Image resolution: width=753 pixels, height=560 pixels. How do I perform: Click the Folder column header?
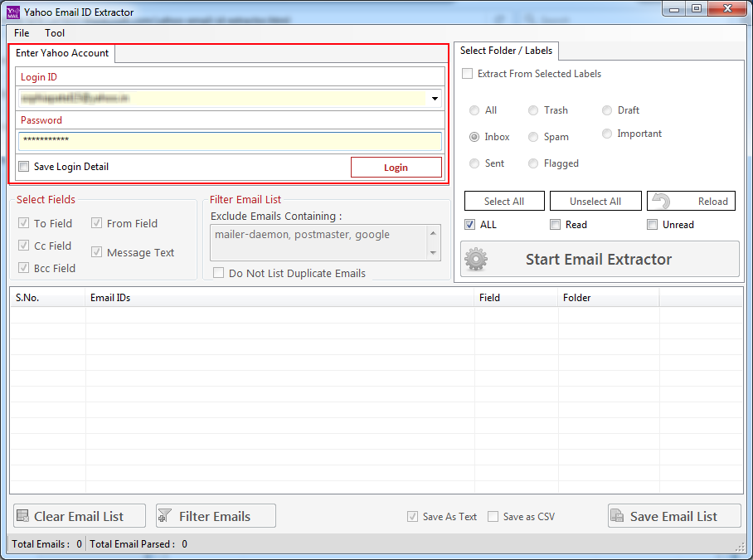tap(609, 298)
